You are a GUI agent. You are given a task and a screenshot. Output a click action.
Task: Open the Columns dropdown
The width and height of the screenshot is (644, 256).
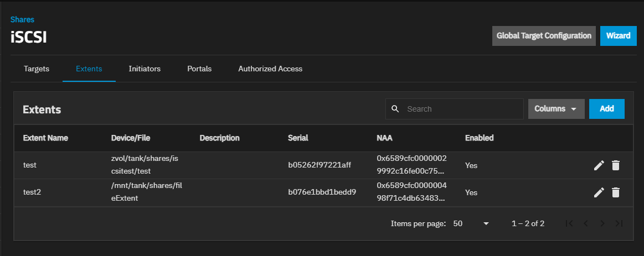[x=556, y=109]
